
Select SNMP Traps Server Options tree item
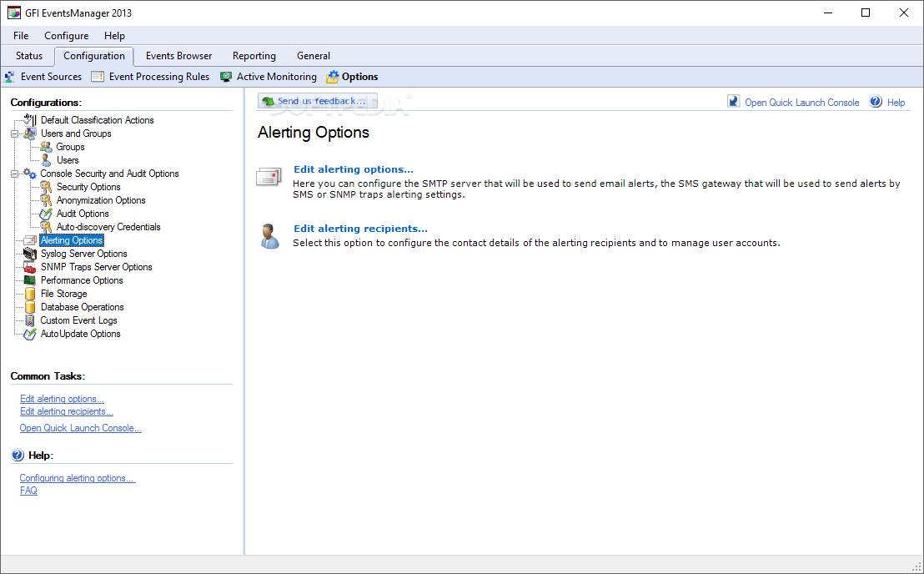pyautogui.click(x=96, y=267)
